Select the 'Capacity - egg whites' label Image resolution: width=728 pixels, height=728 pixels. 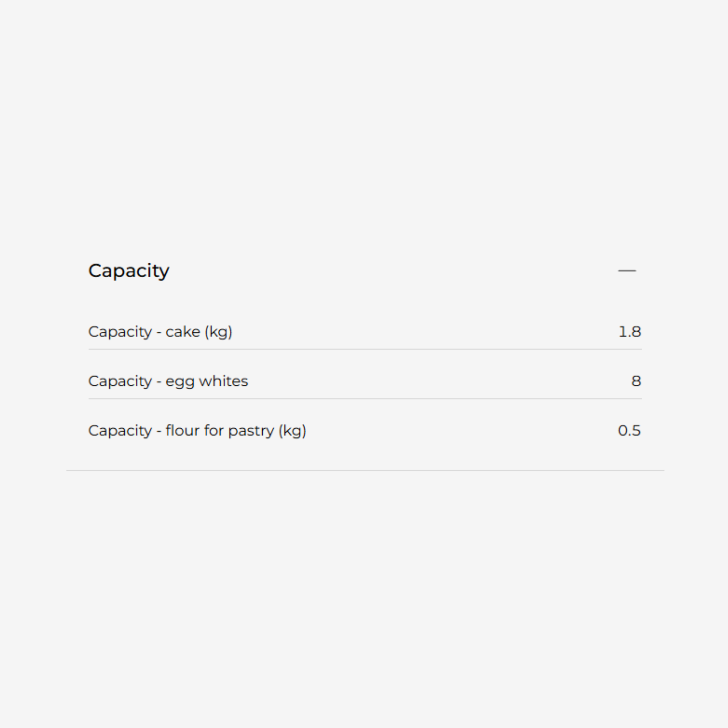[x=168, y=381]
